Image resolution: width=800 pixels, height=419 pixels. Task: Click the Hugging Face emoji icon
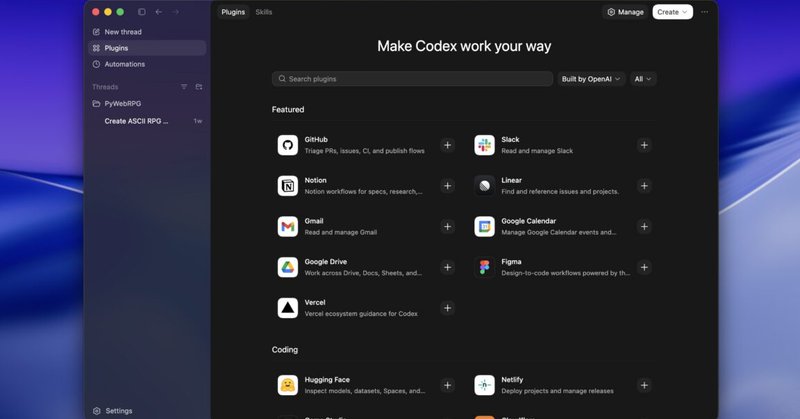288,385
